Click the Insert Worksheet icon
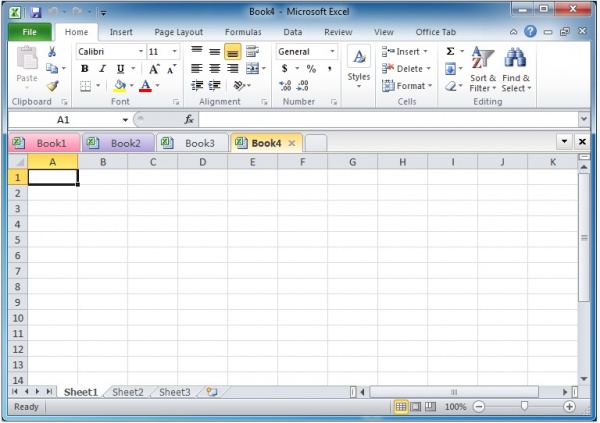Screen dimensions: 600x423 [212, 392]
